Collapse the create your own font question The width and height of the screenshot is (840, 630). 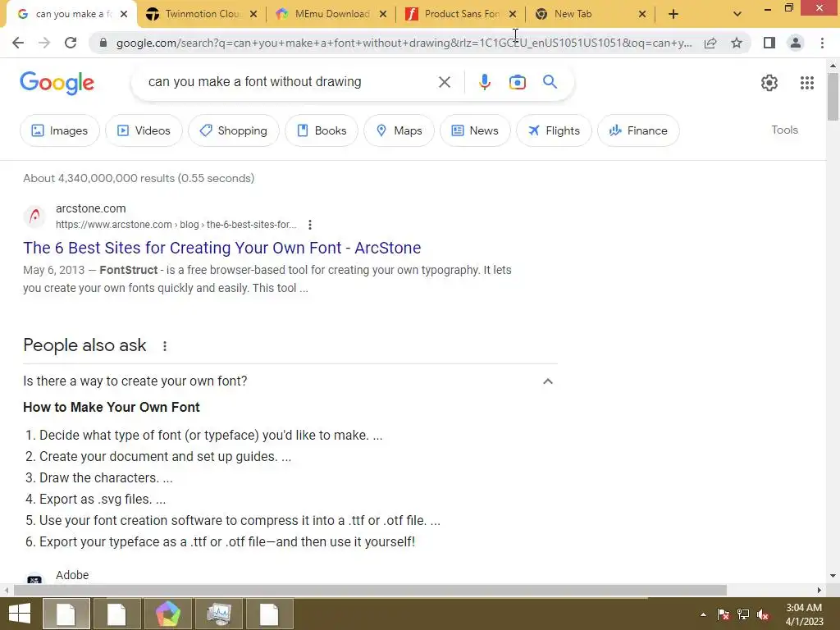pos(547,381)
